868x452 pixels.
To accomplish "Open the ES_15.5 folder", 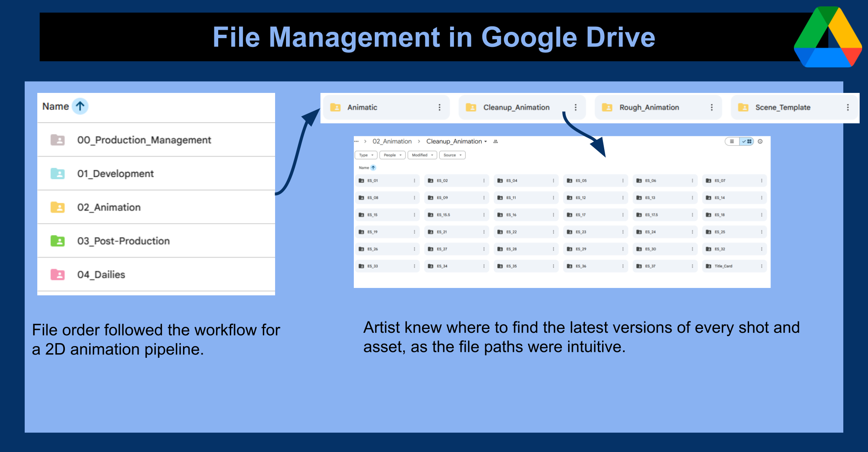I will (x=443, y=215).
